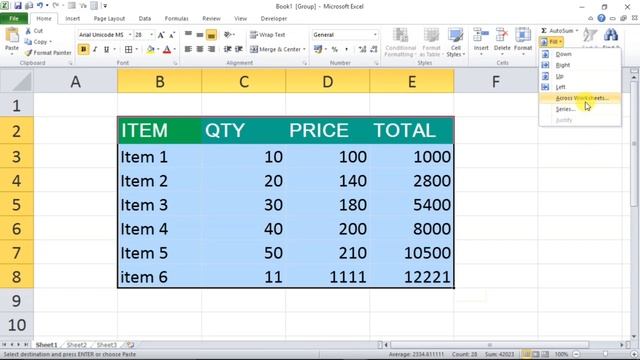Image resolution: width=640 pixels, height=360 pixels.
Task: Open Find & Select binoculars icon
Action: tap(611, 35)
